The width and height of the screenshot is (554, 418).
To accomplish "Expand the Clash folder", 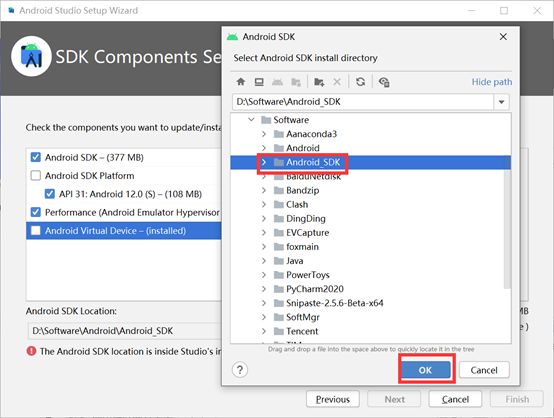I will [x=264, y=204].
